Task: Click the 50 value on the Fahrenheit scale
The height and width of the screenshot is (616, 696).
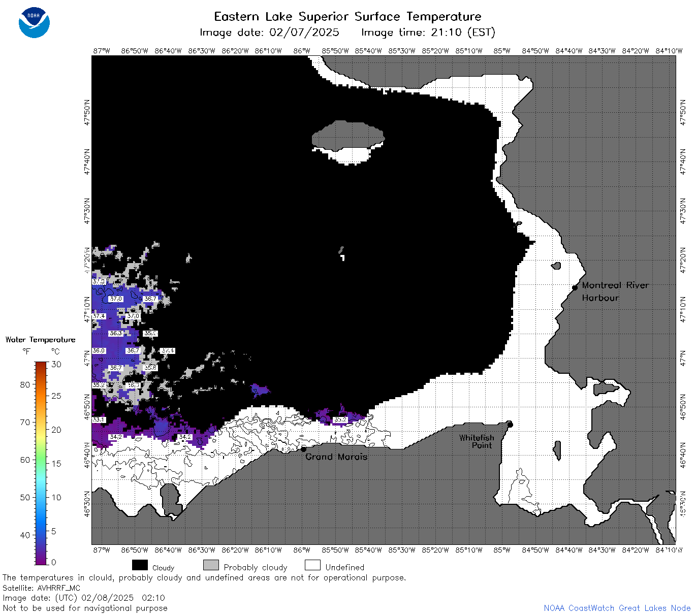Action: click(x=25, y=497)
